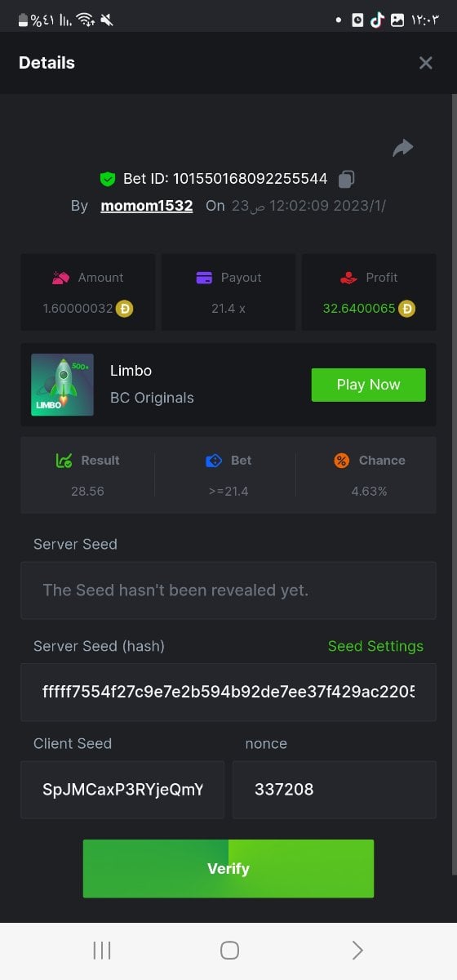Tap the Android recent apps button

(102, 950)
